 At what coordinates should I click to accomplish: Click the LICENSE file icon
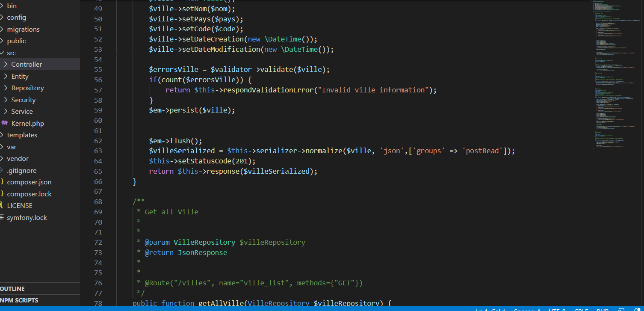(x=2, y=206)
